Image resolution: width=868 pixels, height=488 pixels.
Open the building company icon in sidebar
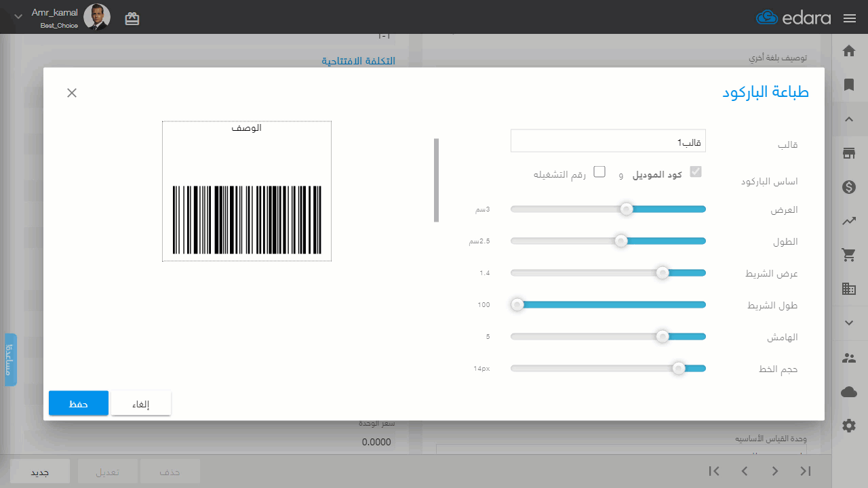click(x=848, y=289)
